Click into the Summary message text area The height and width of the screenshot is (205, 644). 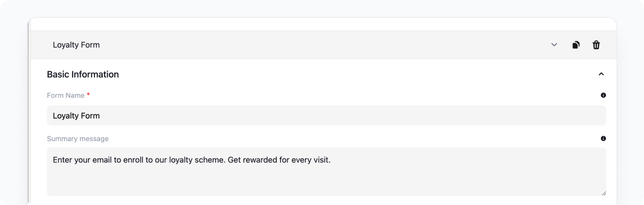tap(326, 172)
